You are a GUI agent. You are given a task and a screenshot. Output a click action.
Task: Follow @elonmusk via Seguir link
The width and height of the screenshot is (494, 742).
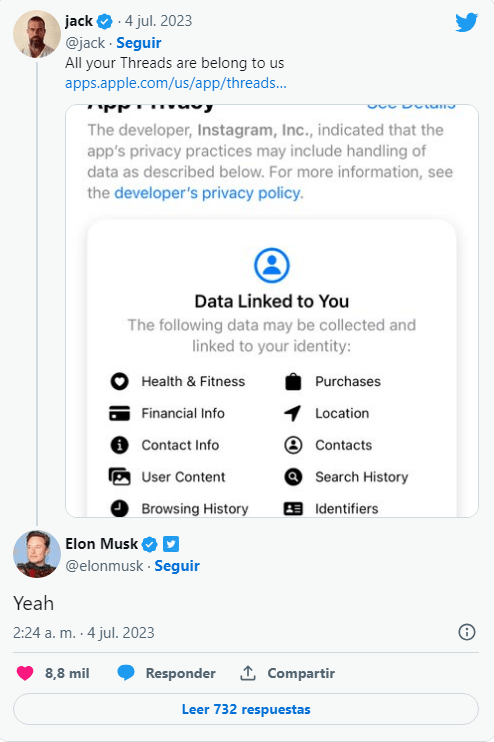pyautogui.click(x=177, y=565)
